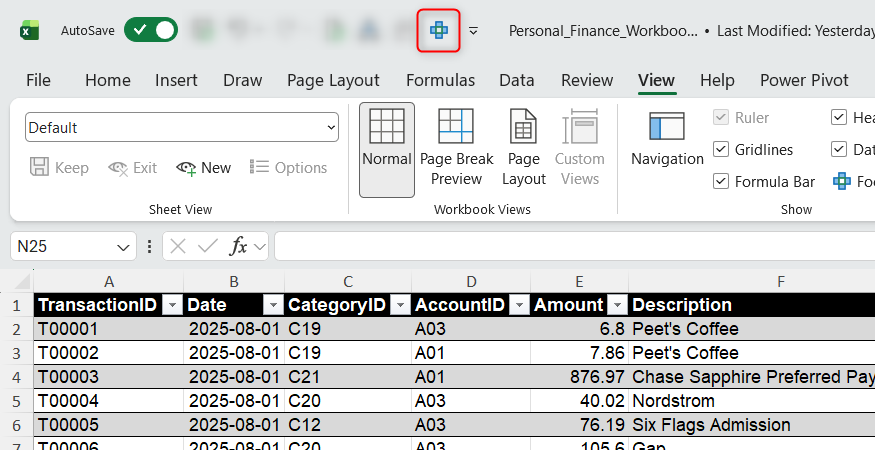Click the Cancel X formula icon

coord(178,246)
